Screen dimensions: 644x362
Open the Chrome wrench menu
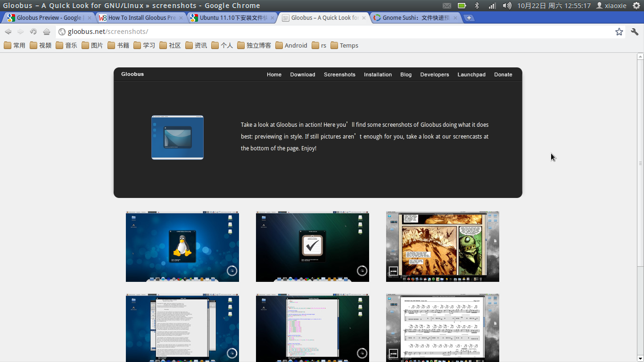coord(635,32)
